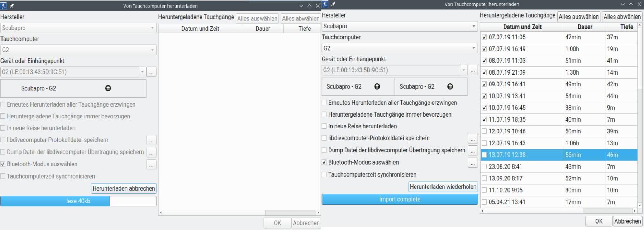
Task: Select Scubapro - G2 device button in left window
Action: [73, 88]
